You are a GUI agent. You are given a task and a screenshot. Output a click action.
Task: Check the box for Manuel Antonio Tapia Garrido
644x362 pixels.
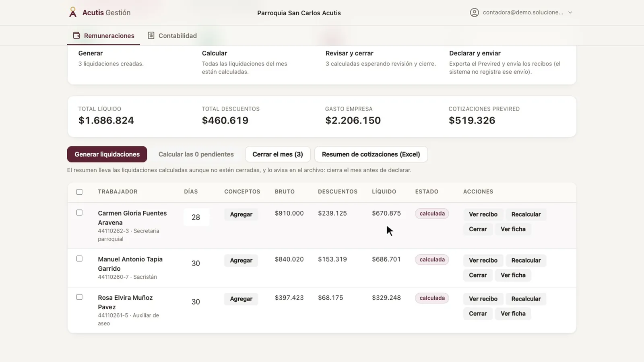tap(79, 259)
